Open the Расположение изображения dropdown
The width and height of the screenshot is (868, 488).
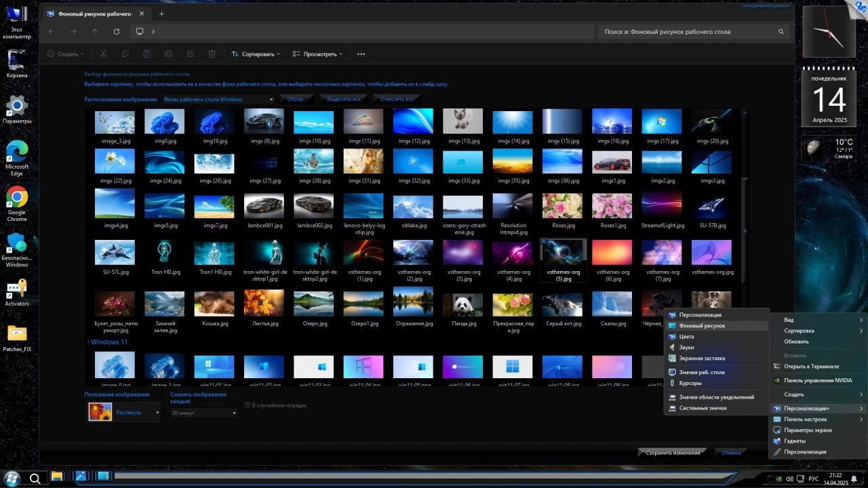[218, 99]
